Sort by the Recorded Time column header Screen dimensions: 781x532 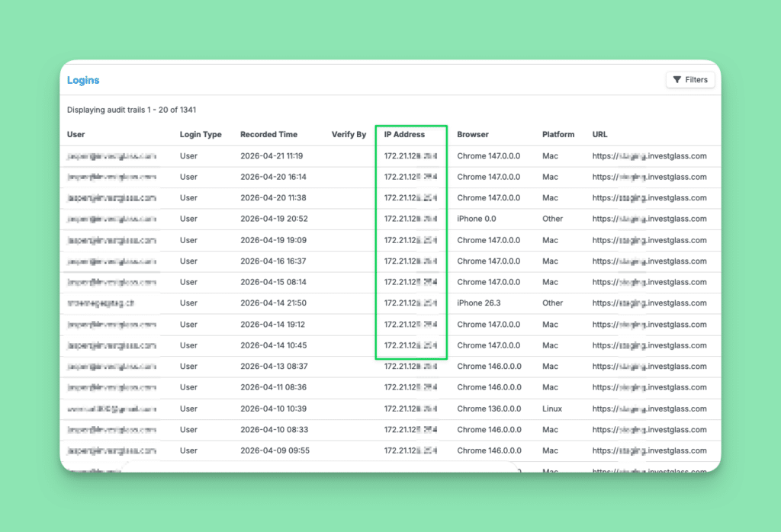coord(269,134)
